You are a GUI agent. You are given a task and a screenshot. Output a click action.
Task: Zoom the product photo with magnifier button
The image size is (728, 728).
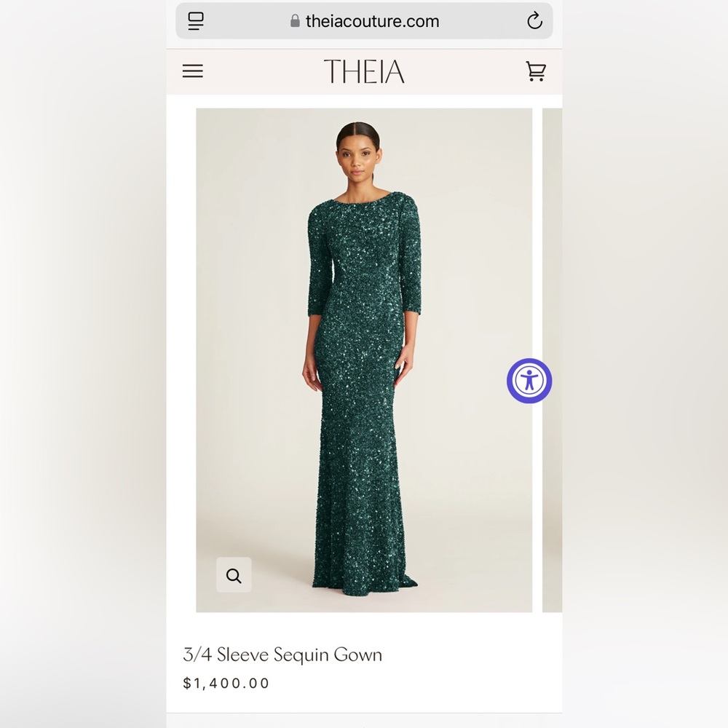click(x=234, y=575)
